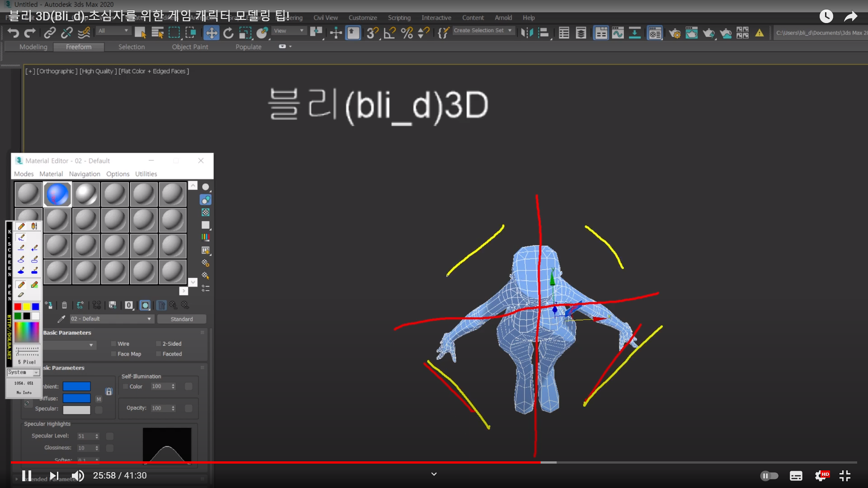Click the Align tool icon
This screenshot has width=868, height=488.
544,33
